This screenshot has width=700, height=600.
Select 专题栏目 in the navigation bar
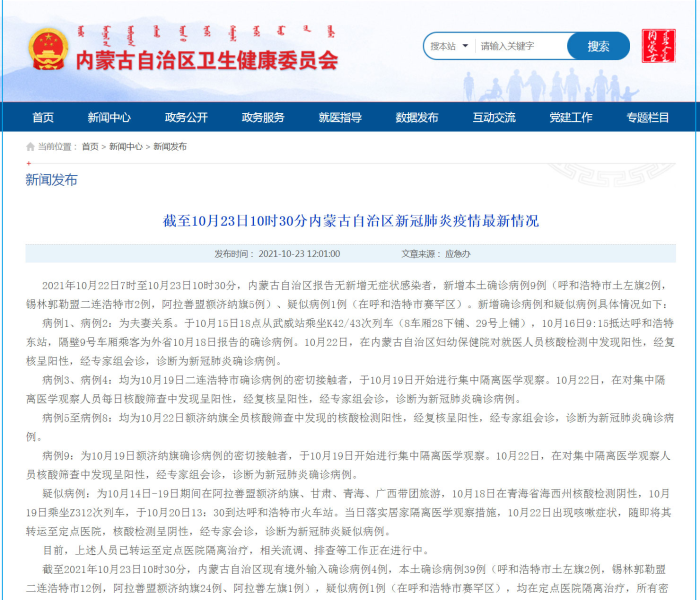648,117
